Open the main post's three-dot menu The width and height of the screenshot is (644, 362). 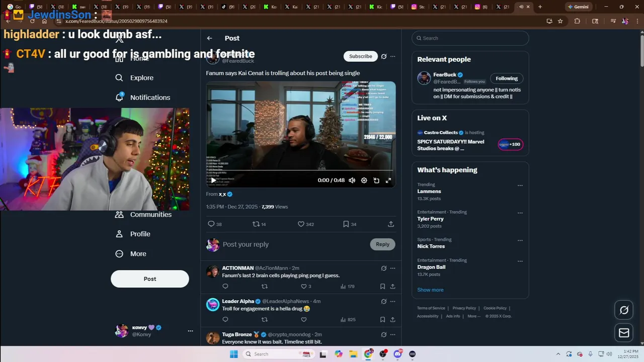pyautogui.click(x=393, y=56)
